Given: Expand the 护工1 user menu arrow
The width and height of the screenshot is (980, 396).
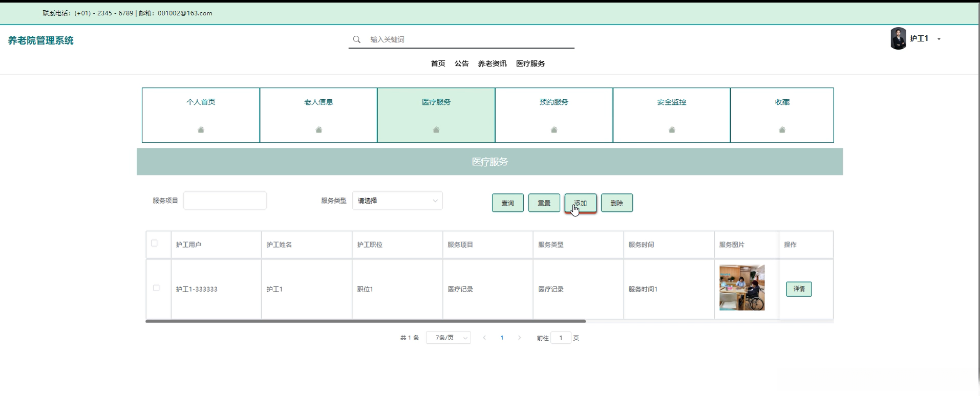Looking at the screenshot, I should tap(939, 39).
